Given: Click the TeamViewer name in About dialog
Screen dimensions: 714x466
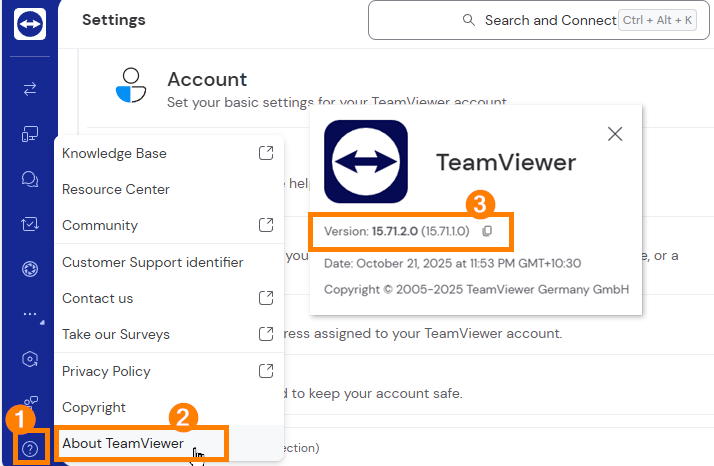Looking at the screenshot, I should click(506, 162).
